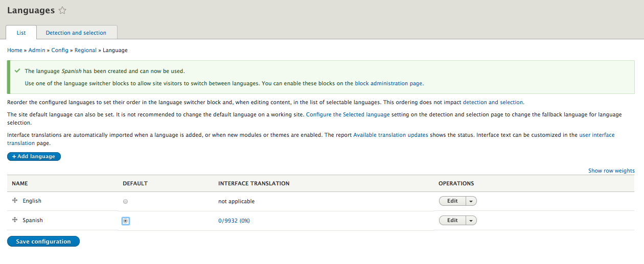Select English as the default language
The image size is (644, 264).
[126, 202]
